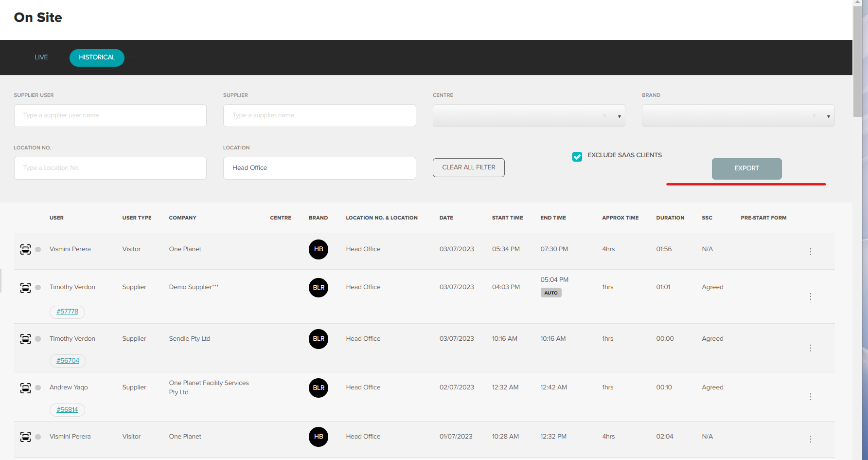This screenshot has width=868, height=460.
Task: Open job link #57778
Action: point(67,312)
